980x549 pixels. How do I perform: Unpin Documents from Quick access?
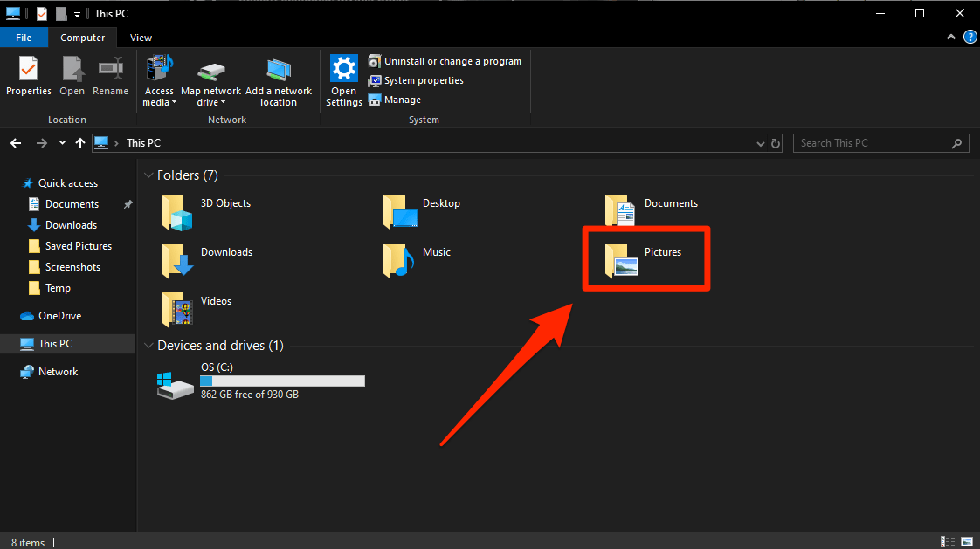(x=127, y=203)
